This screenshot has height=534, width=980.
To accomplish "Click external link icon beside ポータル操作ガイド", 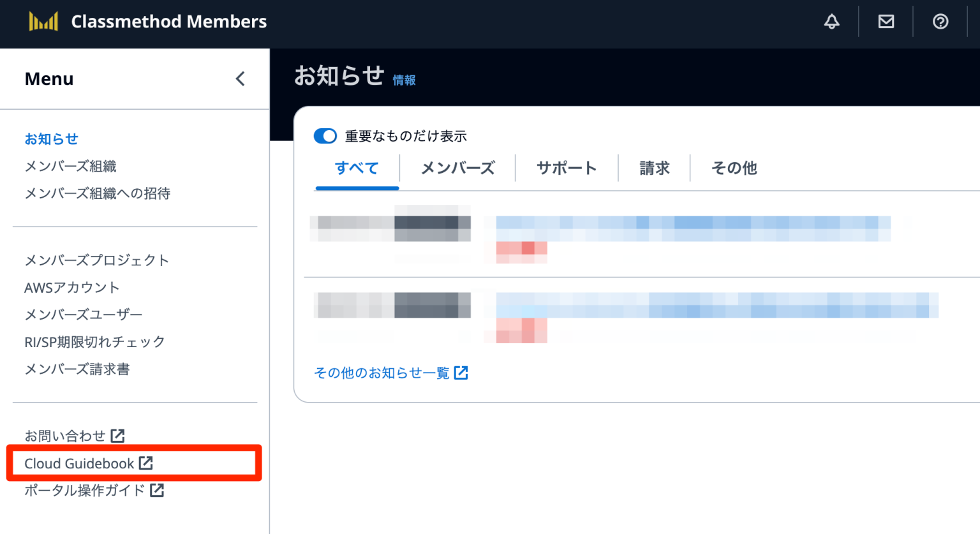I will pos(157,491).
